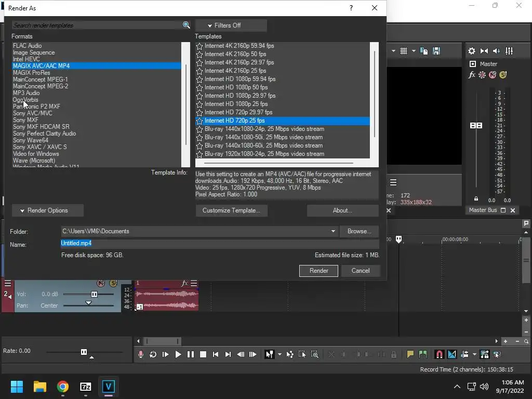This screenshot has width=532, height=399.
Task: Go to end of project
Action: [228, 354]
